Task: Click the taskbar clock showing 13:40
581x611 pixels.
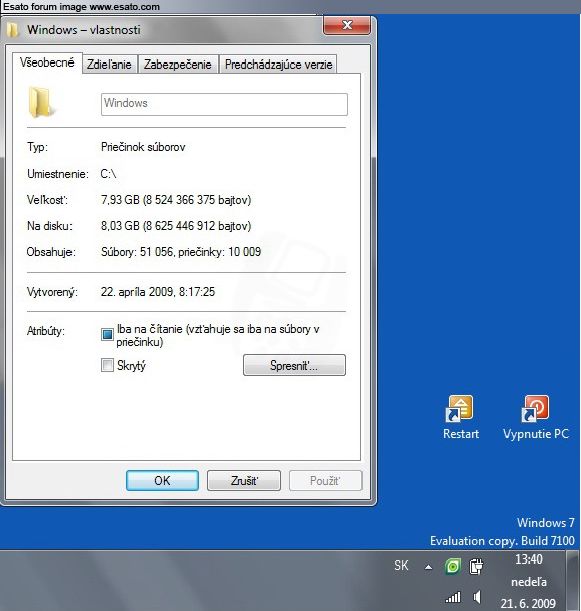Action: click(x=529, y=560)
